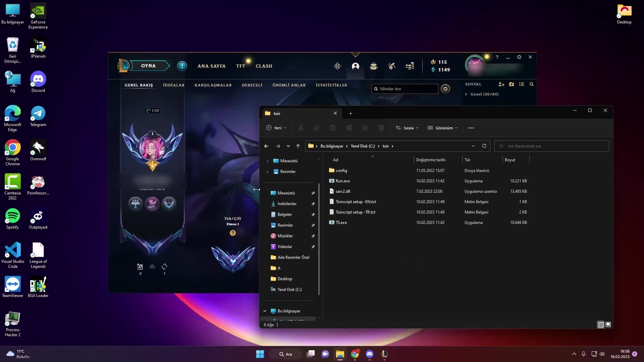Create new folder in the Sosyal panel
The height and width of the screenshot is (362, 644).
click(512, 84)
